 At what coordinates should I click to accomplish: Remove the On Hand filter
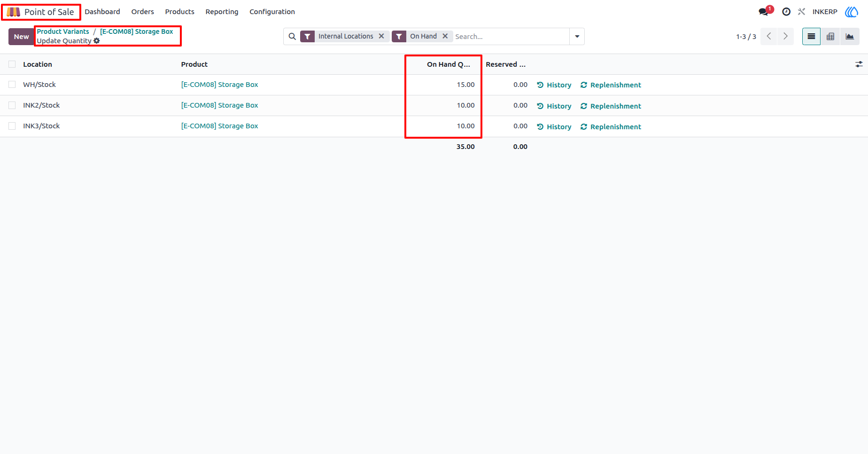[445, 36]
